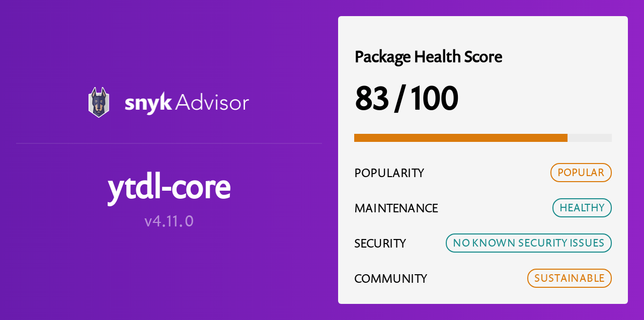The image size is (644, 320).
Task: Click the v4.11.0 version label
Action: tap(169, 221)
